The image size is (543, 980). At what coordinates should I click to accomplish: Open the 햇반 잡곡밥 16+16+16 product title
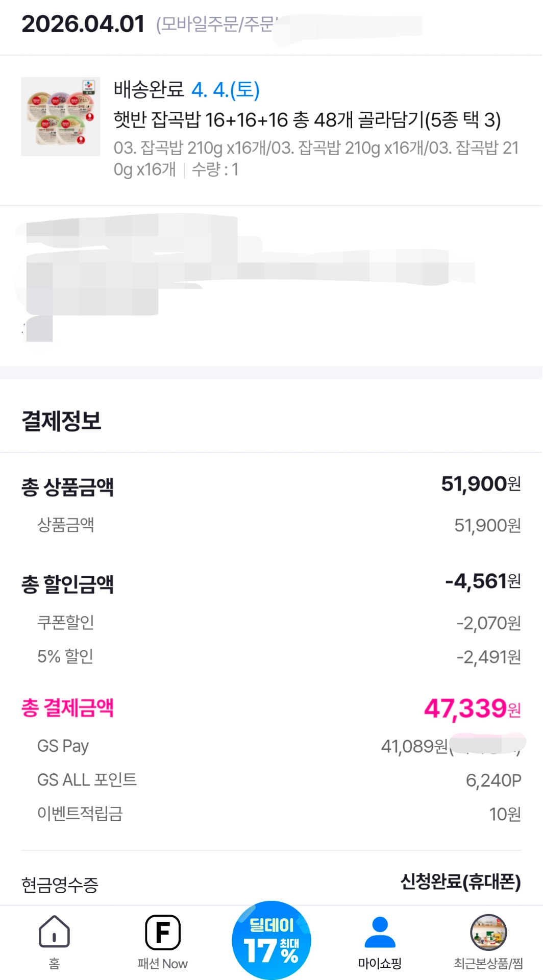tap(307, 120)
